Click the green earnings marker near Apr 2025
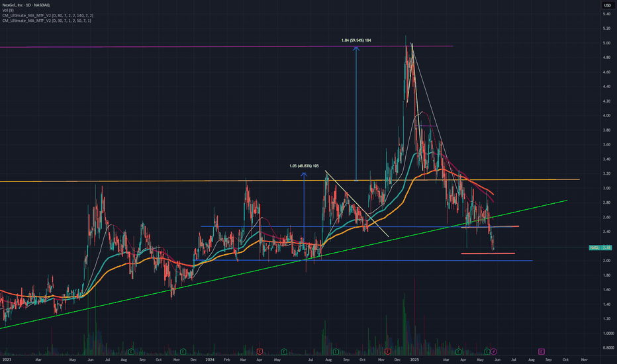Screen dimensions: 617x364 click(458, 351)
